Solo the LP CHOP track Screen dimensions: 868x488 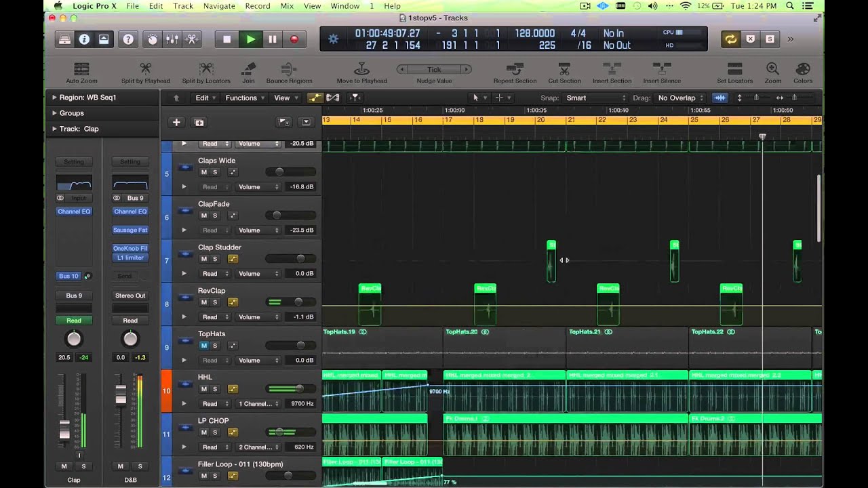[x=215, y=432]
